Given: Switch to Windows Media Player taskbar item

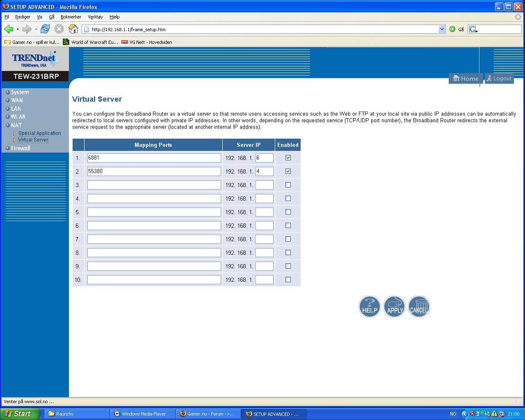Looking at the screenshot, I should (x=143, y=414).
